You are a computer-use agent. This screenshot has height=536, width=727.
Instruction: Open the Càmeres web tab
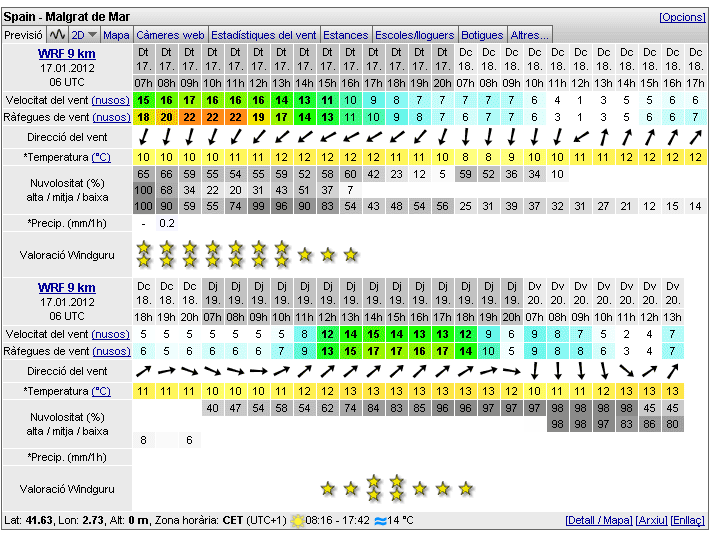[171, 35]
